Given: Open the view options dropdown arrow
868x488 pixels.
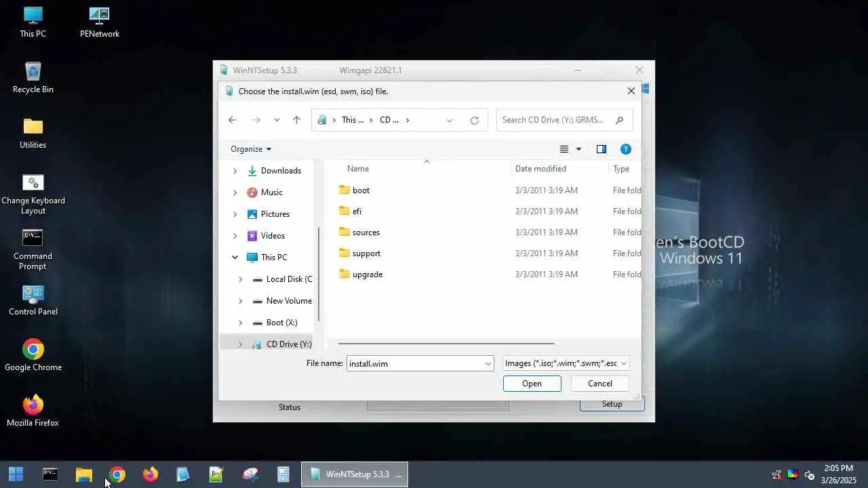Looking at the screenshot, I should [578, 149].
